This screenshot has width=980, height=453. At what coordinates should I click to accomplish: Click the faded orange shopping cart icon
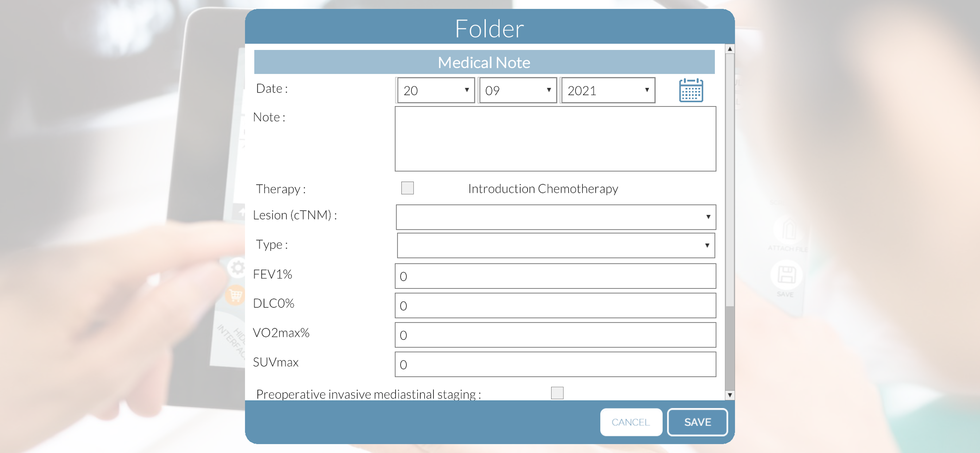coord(235,295)
